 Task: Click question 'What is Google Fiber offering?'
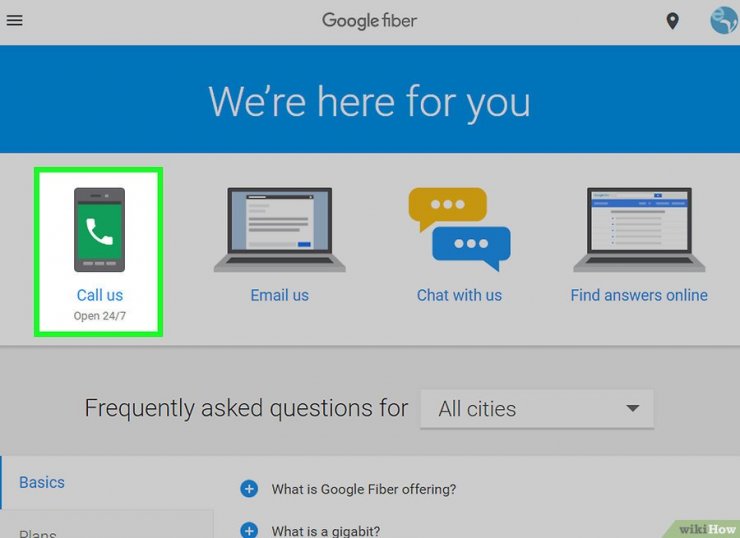(364, 489)
